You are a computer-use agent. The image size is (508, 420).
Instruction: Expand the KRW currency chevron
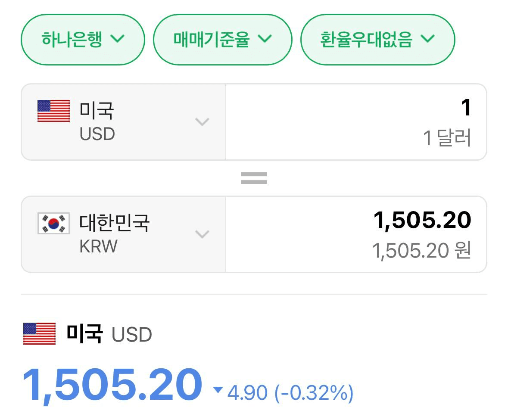coord(202,234)
